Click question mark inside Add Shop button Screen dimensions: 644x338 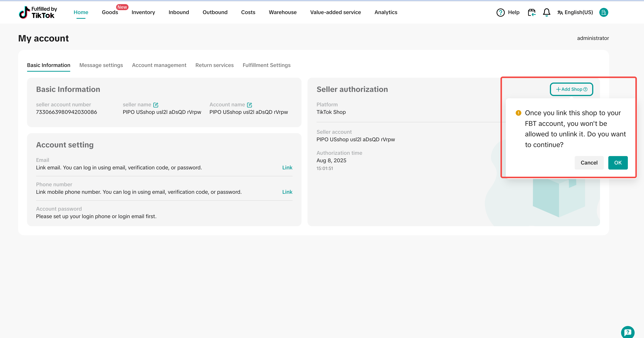tap(586, 89)
